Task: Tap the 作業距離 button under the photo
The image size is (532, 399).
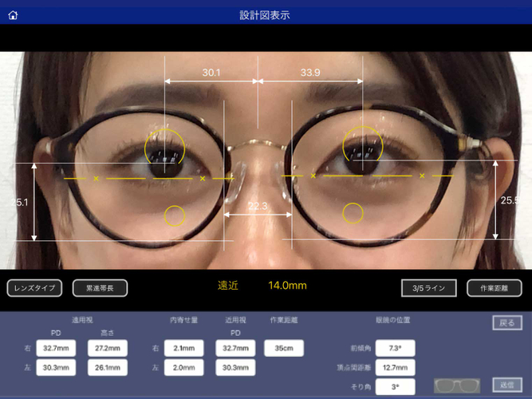Action: point(494,288)
